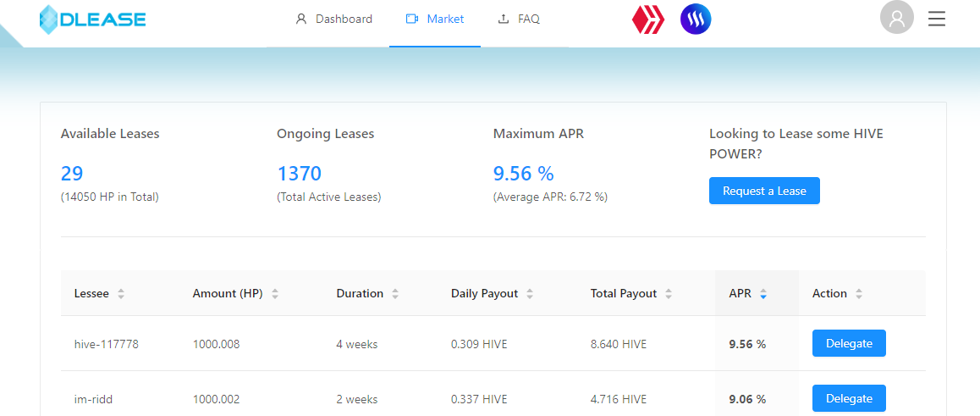Viewport: 980px width, 416px height.
Task: Delegate to the im-ridd lease
Action: pos(849,398)
